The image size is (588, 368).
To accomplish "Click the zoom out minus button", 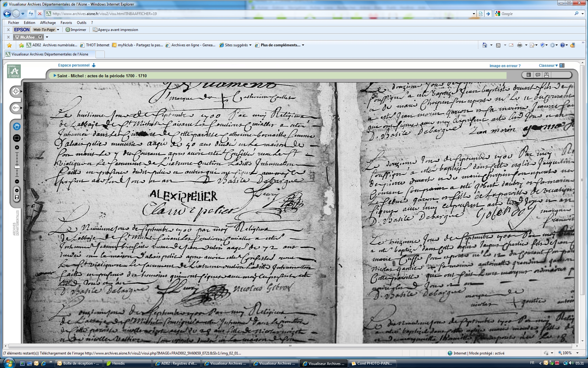I will coord(17,182).
